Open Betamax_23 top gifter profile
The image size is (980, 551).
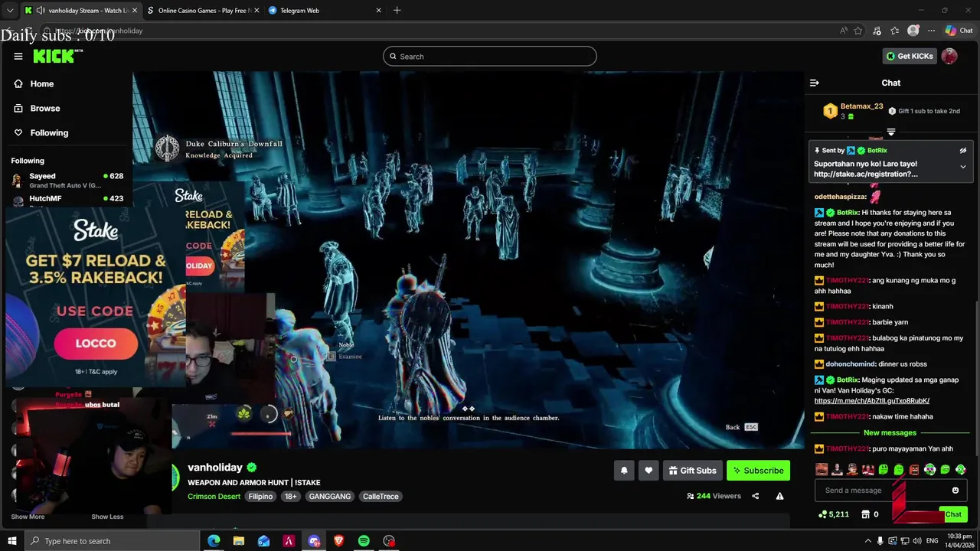[x=861, y=106]
